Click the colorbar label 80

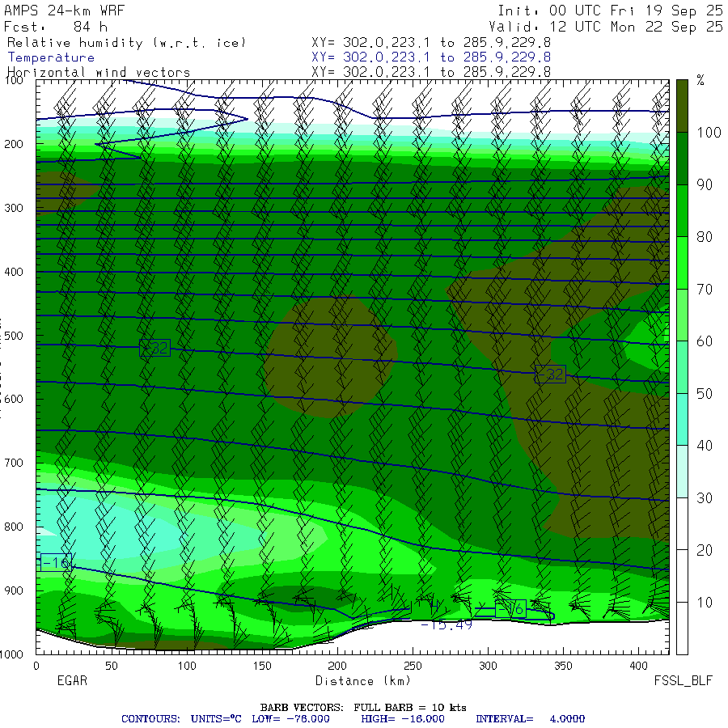[x=705, y=237]
